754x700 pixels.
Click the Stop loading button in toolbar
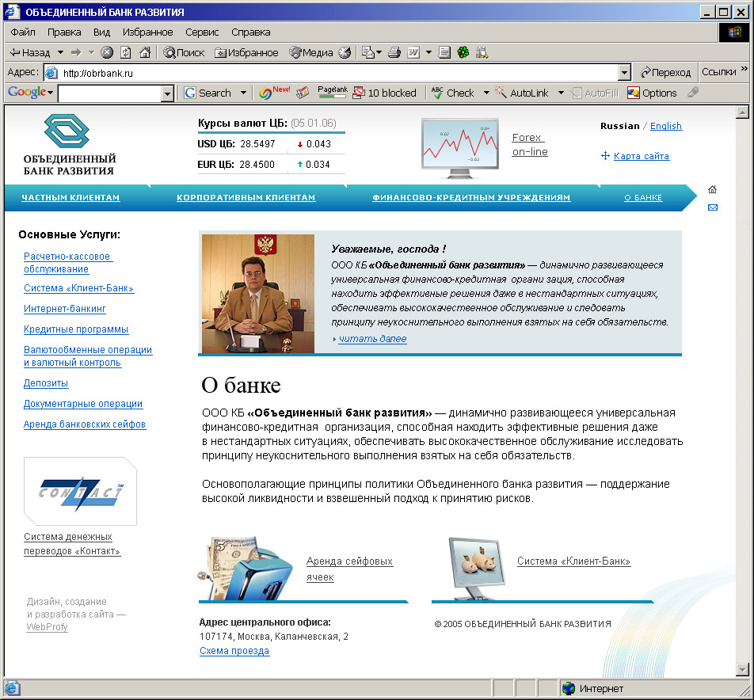(107, 52)
